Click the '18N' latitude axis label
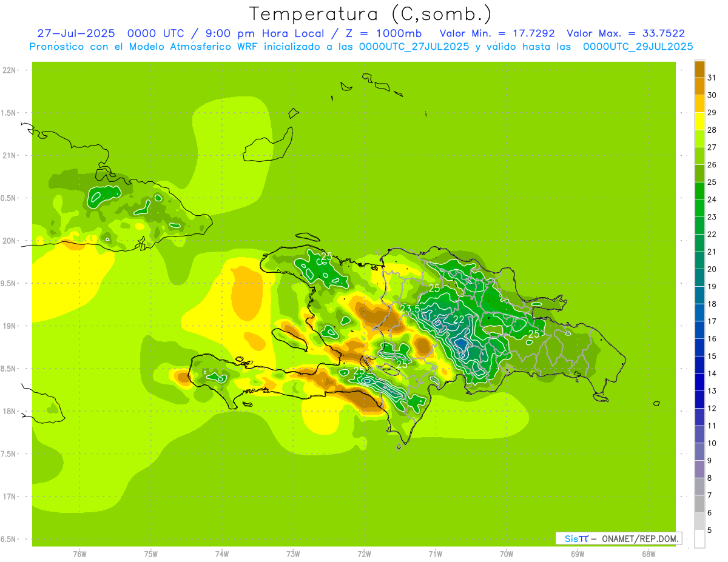728x562 pixels. pyautogui.click(x=10, y=411)
